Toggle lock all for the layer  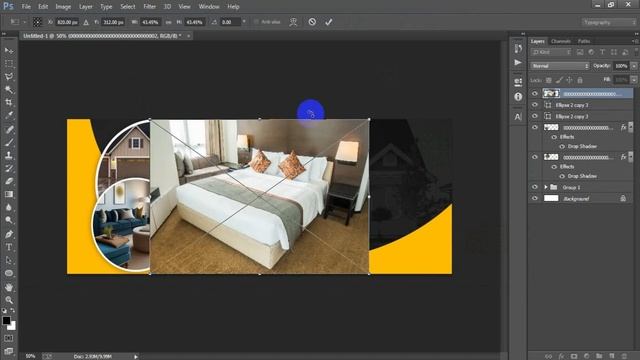click(x=580, y=80)
